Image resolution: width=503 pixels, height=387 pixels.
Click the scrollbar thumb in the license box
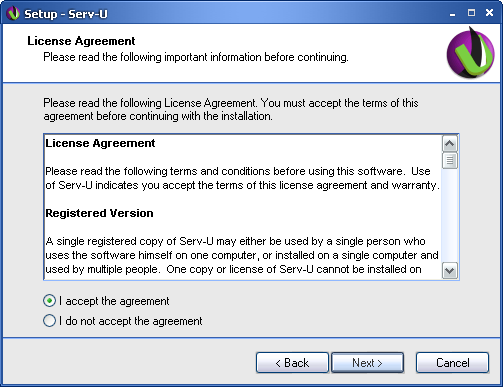449,161
